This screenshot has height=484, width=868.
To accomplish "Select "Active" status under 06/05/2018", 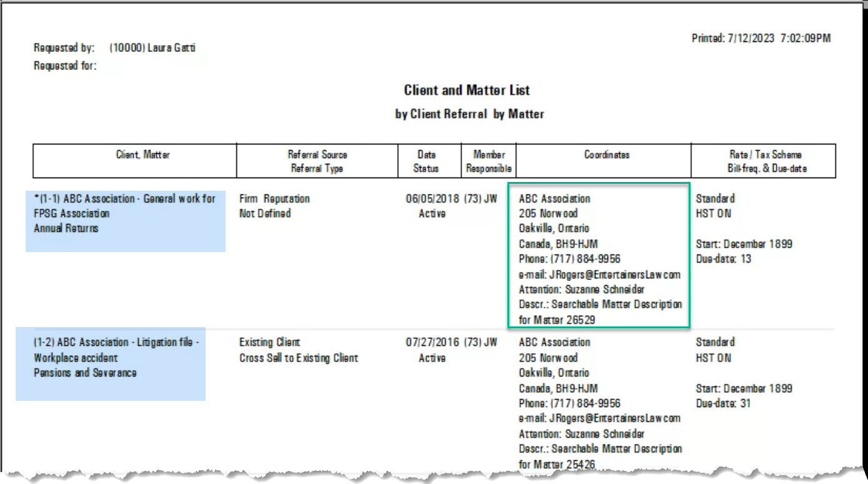I will (432, 213).
